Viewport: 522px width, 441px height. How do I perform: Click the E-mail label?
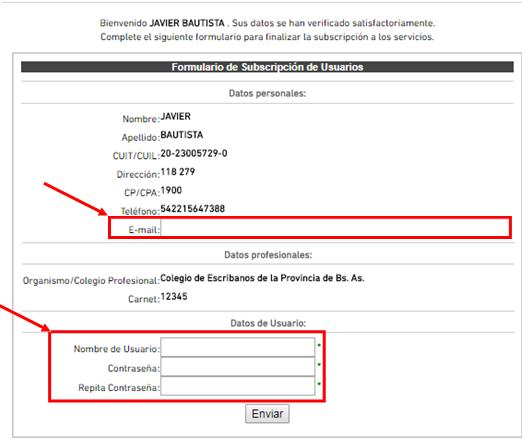pos(144,230)
